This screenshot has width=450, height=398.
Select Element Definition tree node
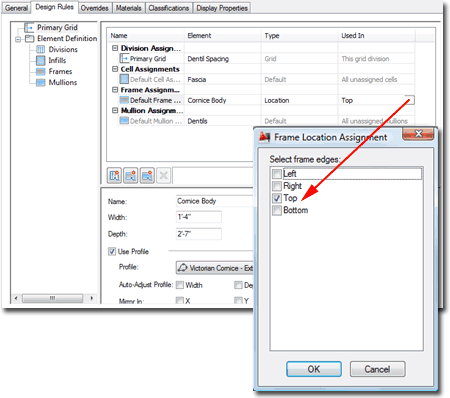point(67,38)
